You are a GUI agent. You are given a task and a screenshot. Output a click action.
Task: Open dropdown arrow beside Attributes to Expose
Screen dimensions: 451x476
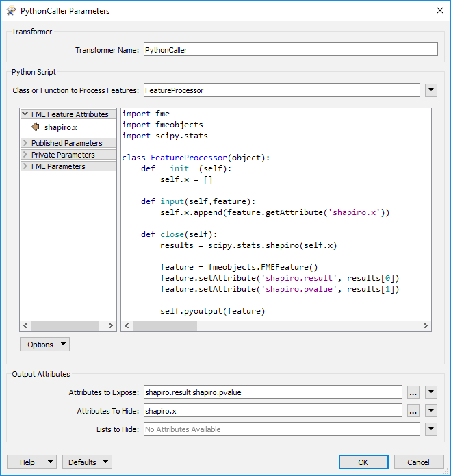click(x=430, y=392)
